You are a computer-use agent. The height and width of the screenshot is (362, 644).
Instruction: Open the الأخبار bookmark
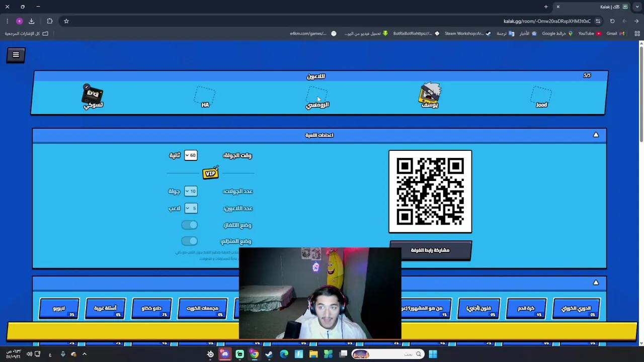click(x=528, y=34)
